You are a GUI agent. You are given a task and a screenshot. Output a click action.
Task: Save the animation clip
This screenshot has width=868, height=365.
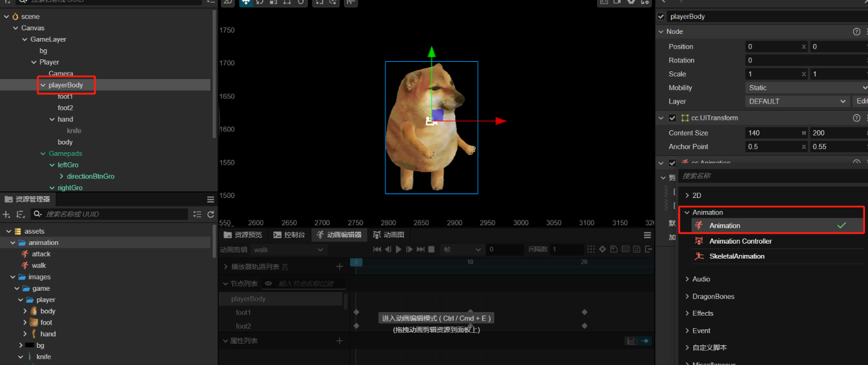[614, 250]
